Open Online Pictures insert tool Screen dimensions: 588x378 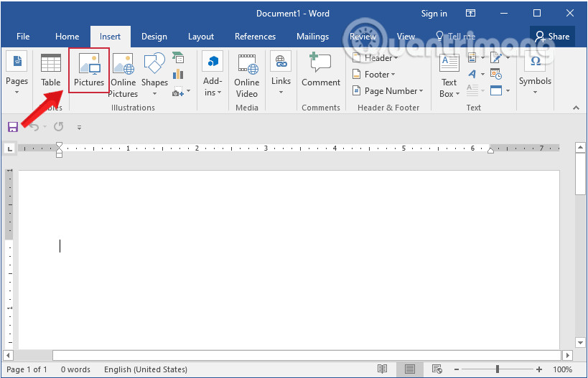[x=123, y=74]
